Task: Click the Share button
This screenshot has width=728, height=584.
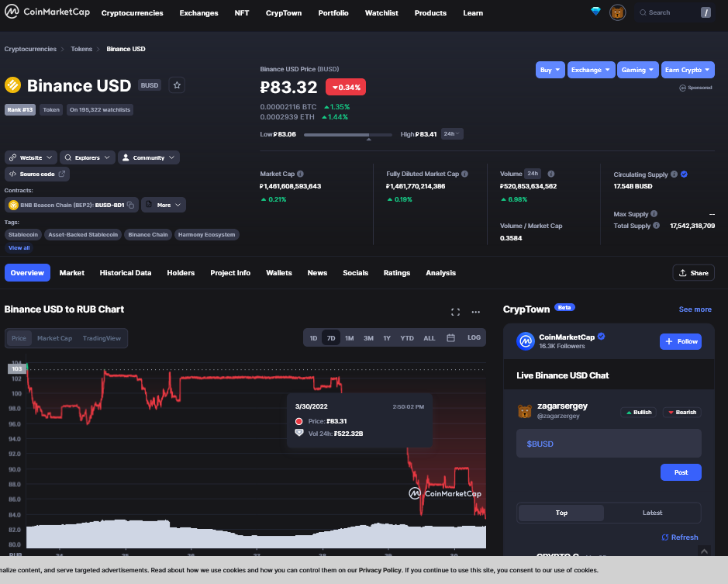Action: pos(693,273)
